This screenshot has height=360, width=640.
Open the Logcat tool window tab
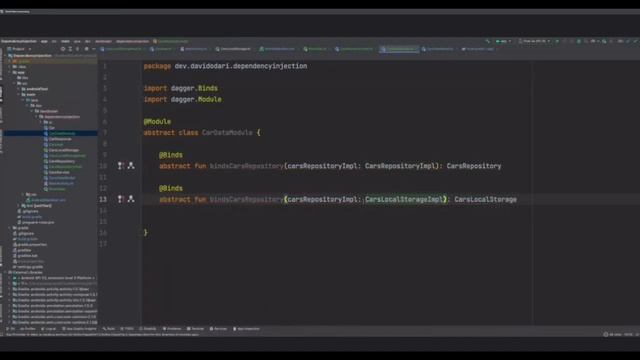(49, 329)
